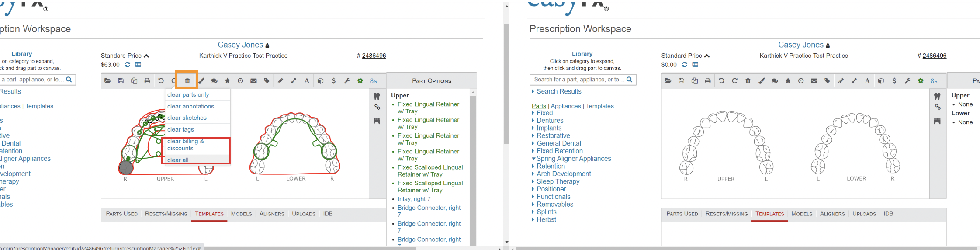Click bridge icon beside left window canvas
This screenshot has width=980, height=250.
point(377,121)
